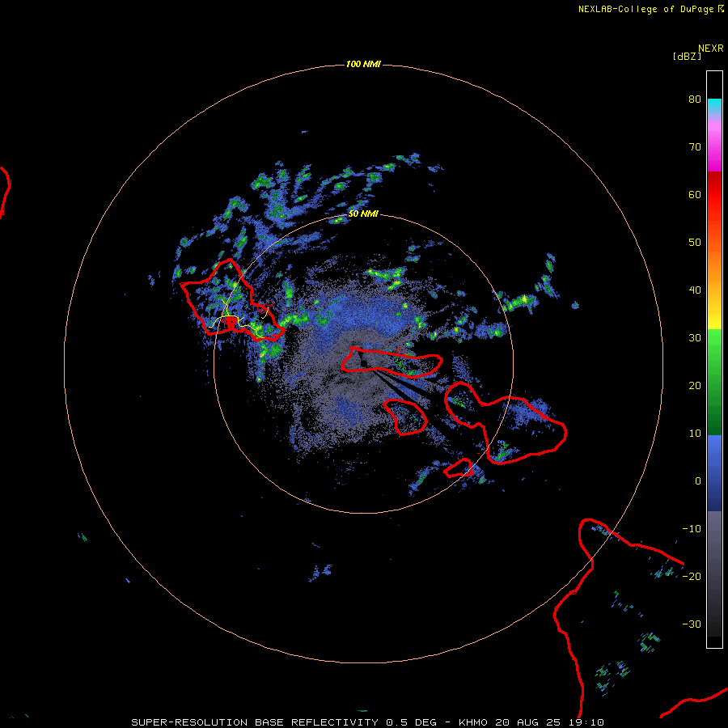Viewport: 728px width, 728px height.
Task: Click the 50 NMI range ring label
Action: click(x=363, y=214)
